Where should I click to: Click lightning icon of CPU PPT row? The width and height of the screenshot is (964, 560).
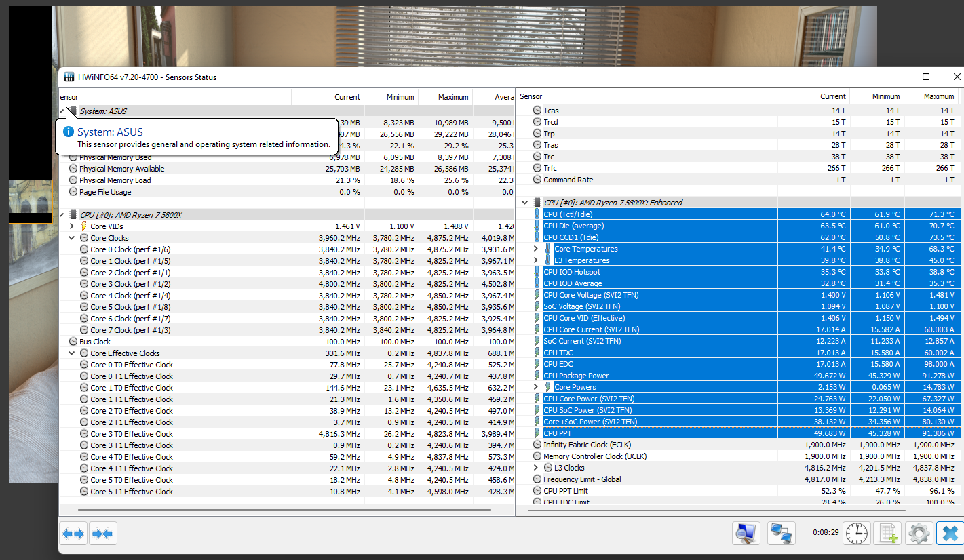pos(537,433)
